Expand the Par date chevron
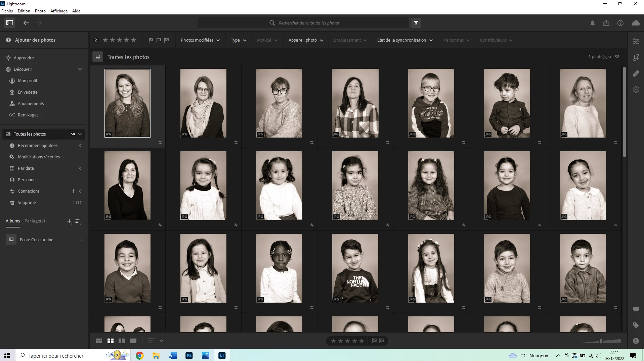Screen dimensions: 644x361 pos(80,168)
